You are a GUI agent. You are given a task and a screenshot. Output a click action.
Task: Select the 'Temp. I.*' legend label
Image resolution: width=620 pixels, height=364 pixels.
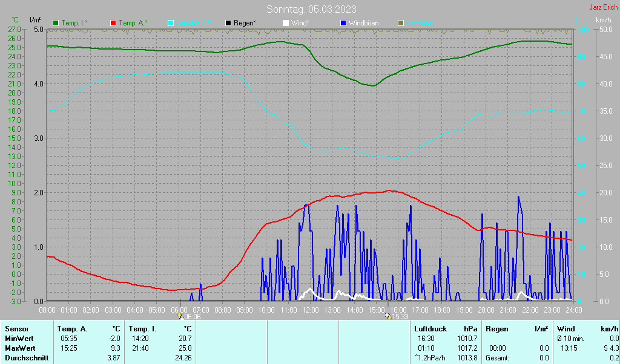pyautogui.click(x=74, y=24)
